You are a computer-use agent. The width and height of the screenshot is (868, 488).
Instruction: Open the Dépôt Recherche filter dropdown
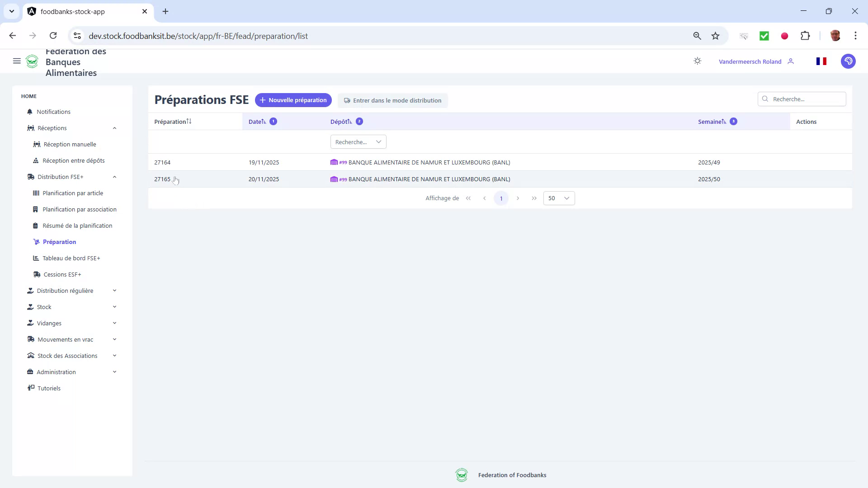[358, 141]
